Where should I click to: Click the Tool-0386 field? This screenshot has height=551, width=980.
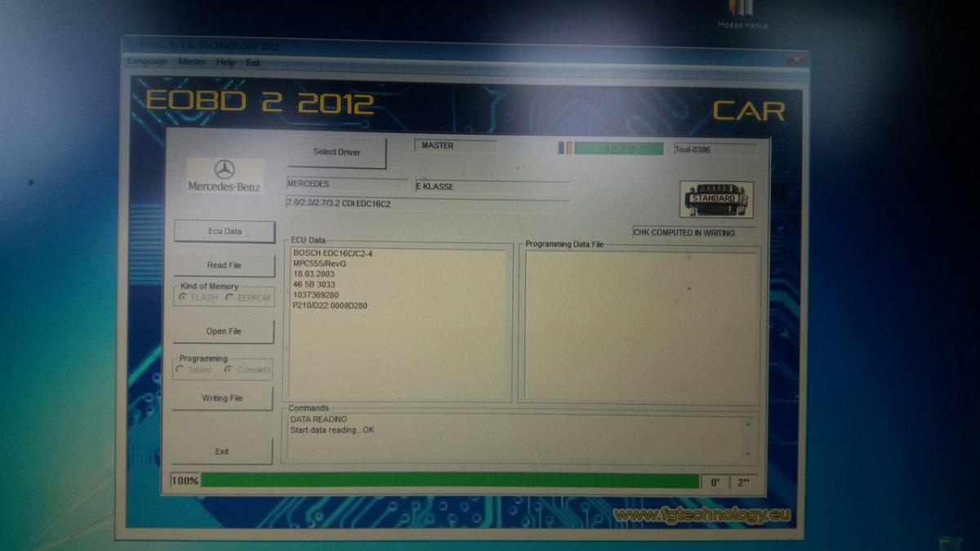[716, 149]
